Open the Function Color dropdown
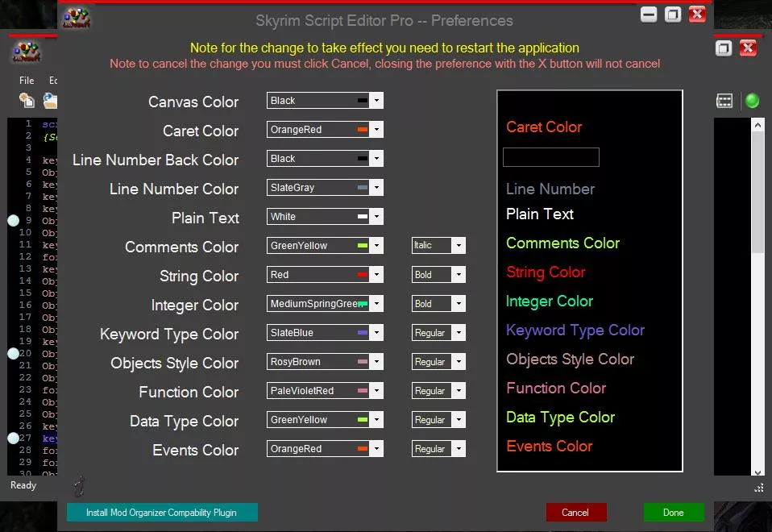The height and width of the screenshot is (532, 772). coord(376,391)
